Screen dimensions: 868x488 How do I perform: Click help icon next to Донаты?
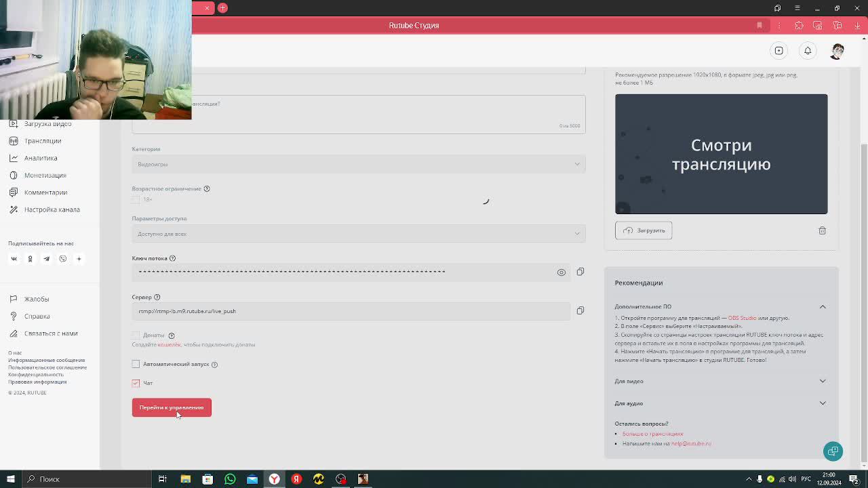pos(172,335)
